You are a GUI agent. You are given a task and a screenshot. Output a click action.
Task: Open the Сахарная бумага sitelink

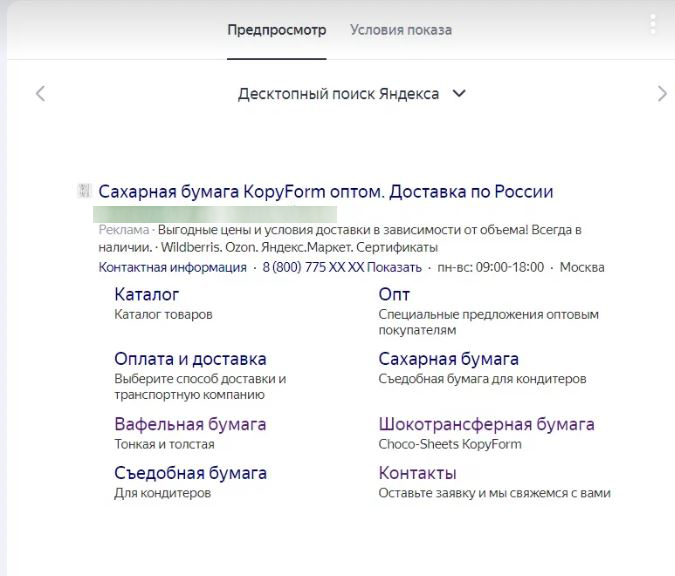point(449,359)
